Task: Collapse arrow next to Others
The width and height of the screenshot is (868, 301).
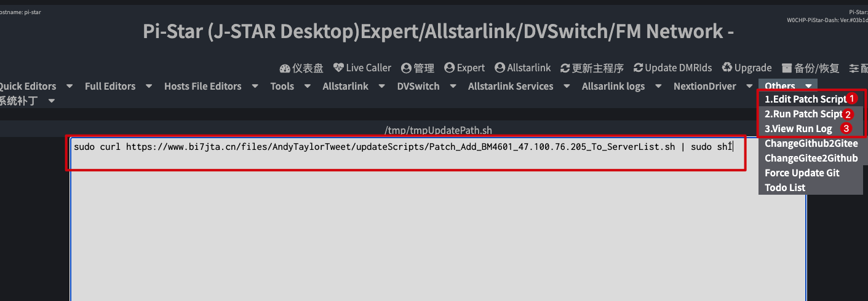Action: click(808, 86)
